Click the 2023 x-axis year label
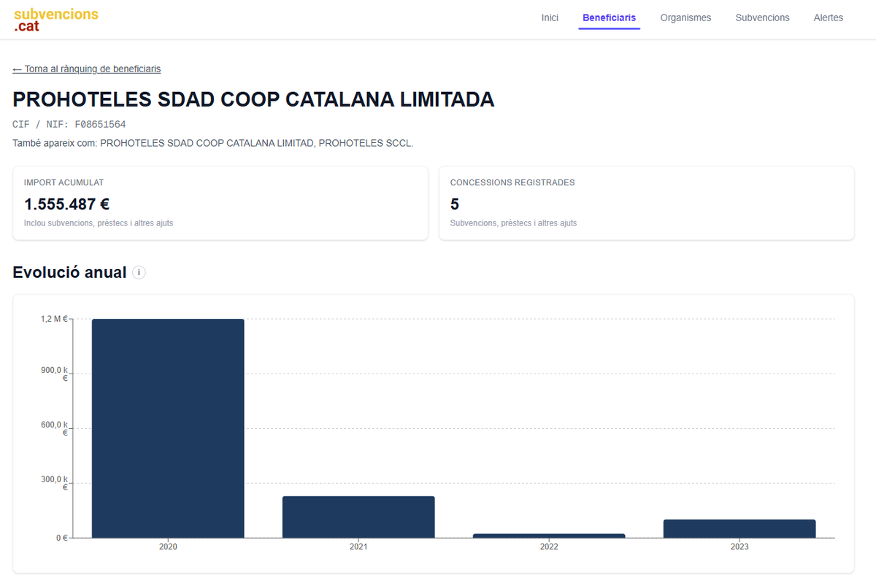 tap(739, 546)
